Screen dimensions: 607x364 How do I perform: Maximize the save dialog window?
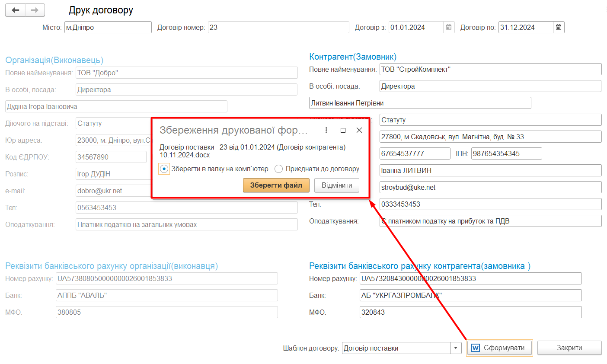[x=343, y=130]
